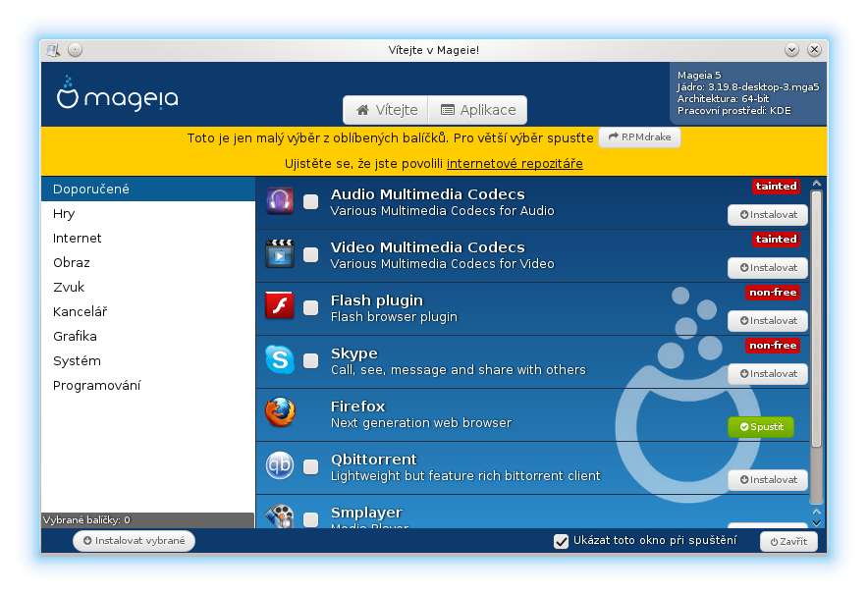The image size is (868, 596).
Task: Open the Internet category
Action: 148,238
